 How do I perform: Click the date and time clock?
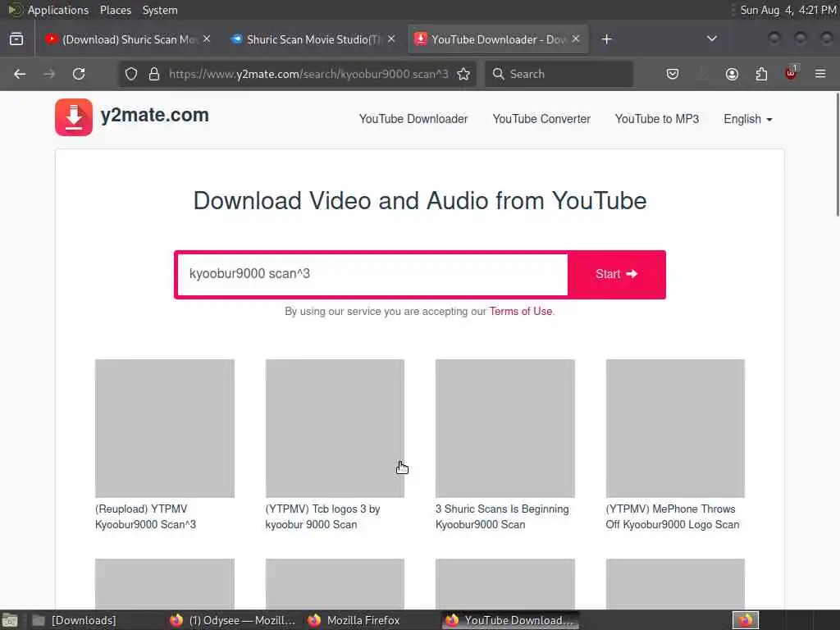787,10
